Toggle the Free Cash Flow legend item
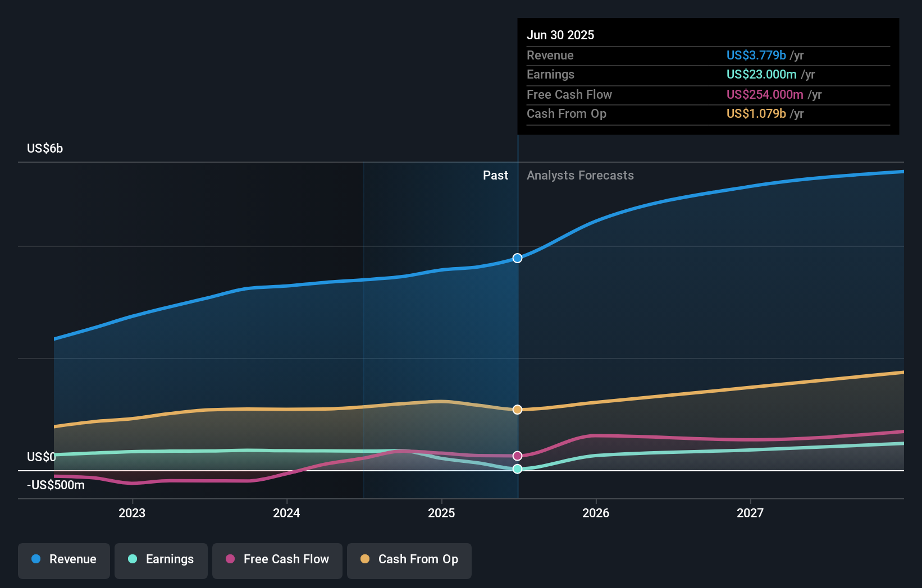922x588 pixels. coord(277,561)
